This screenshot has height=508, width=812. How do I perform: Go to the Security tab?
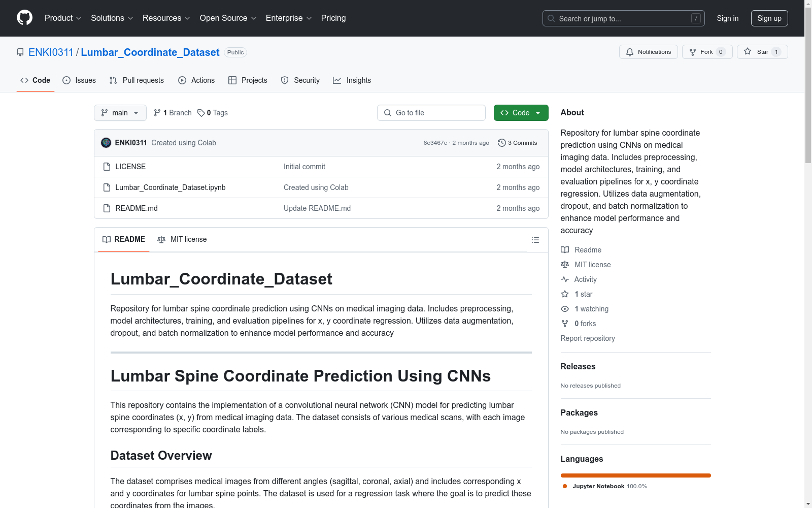[x=300, y=80]
